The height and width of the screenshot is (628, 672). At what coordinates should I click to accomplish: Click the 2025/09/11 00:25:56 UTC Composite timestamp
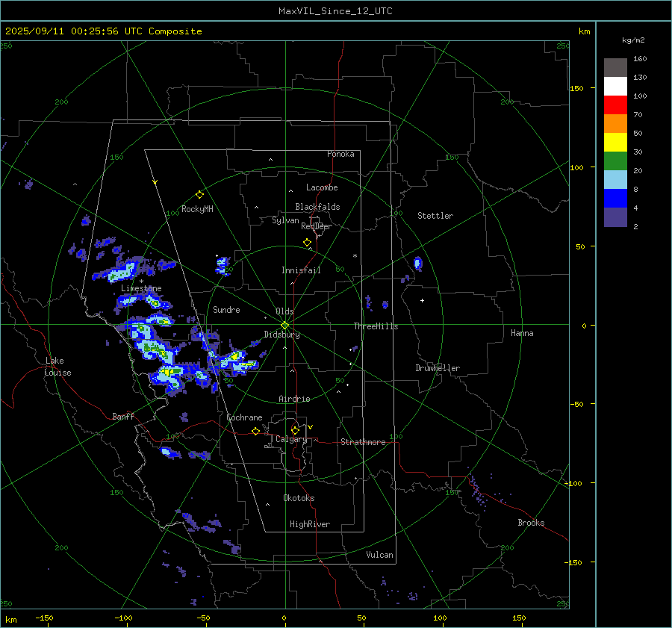[103, 31]
